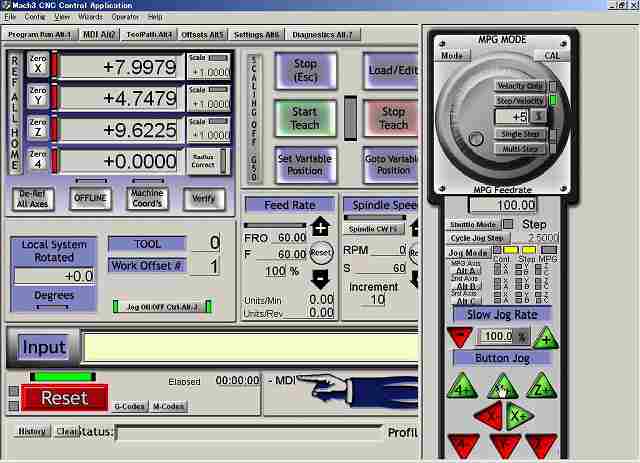The width and height of the screenshot is (640, 463).
Task: Open the M-Codes reference
Action: click(169, 406)
